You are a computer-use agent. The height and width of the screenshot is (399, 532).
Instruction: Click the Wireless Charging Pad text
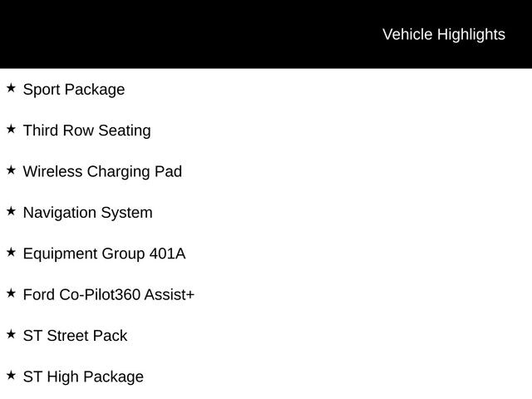[x=102, y=172]
